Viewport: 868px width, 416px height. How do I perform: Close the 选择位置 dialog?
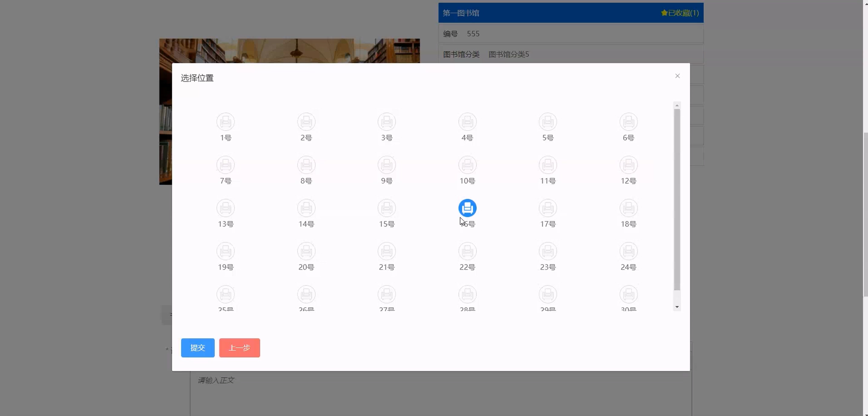click(677, 76)
